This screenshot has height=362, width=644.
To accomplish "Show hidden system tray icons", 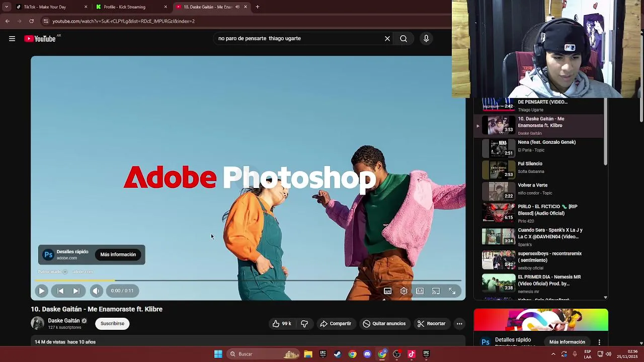I will (553, 354).
